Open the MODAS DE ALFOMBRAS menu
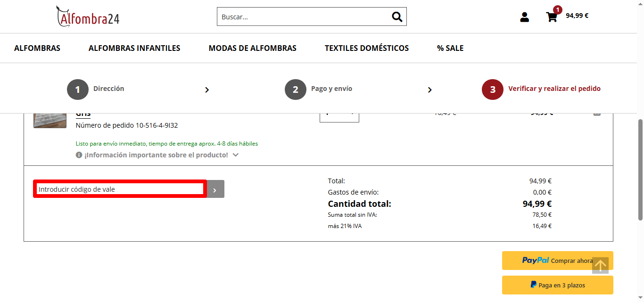Image resolution: width=644 pixels, height=302 pixels. tap(253, 48)
